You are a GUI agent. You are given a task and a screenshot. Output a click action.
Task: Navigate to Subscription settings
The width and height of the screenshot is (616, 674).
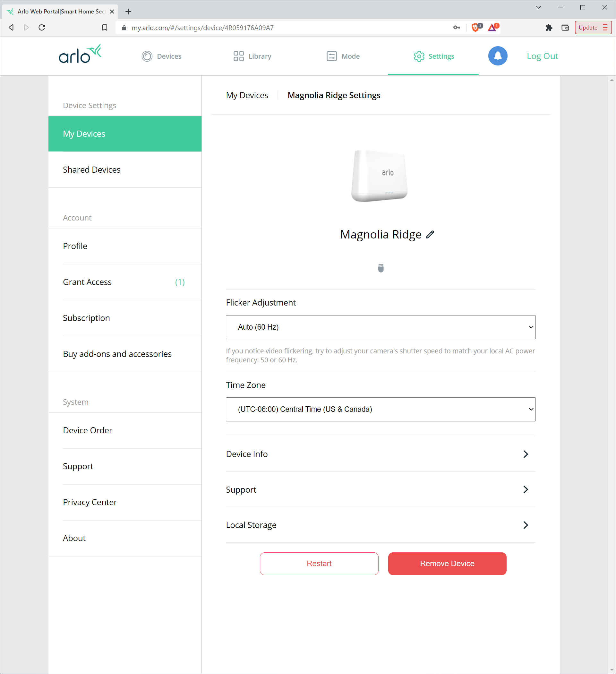pos(86,318)
